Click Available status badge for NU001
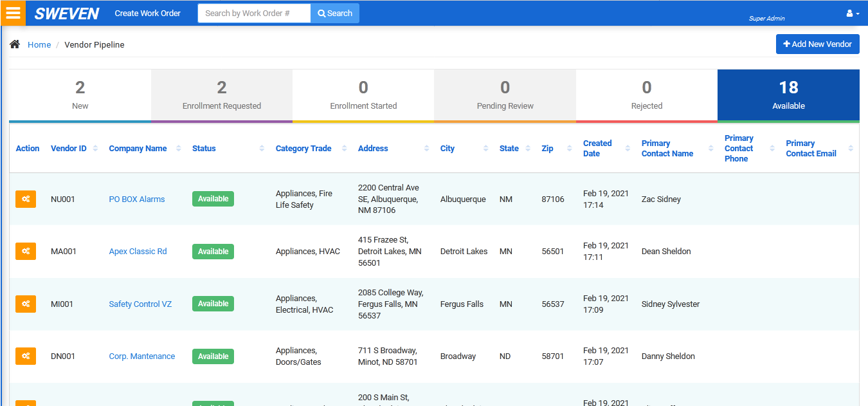The image size is (868, 406). (x=213, y=199)
